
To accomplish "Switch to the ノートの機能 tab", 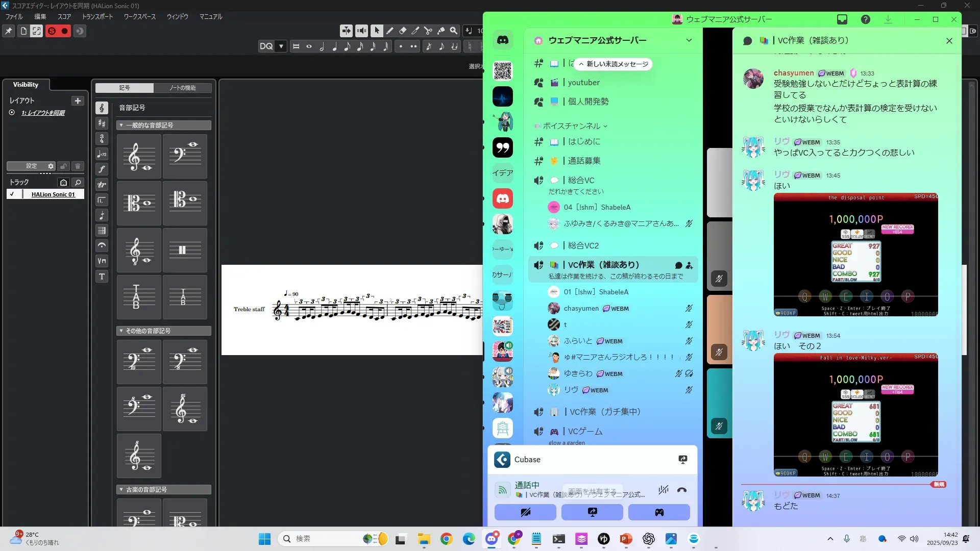I will 182,88.
